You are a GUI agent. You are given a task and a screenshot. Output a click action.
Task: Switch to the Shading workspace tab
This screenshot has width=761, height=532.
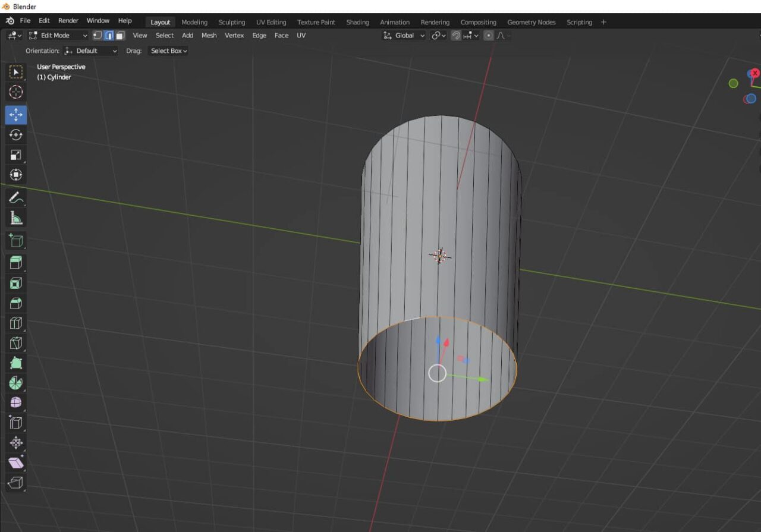click(x=357, y=22)
